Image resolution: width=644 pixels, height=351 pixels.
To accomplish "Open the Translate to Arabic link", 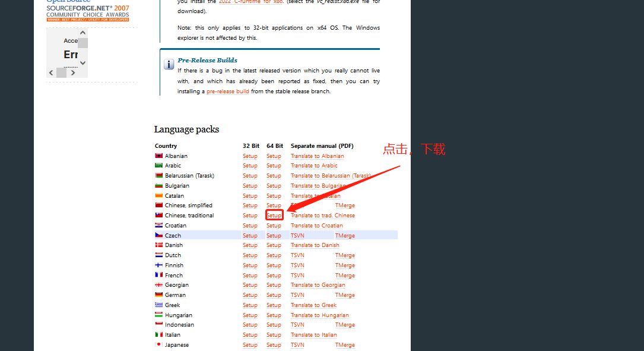I will (x=314, y=166).
